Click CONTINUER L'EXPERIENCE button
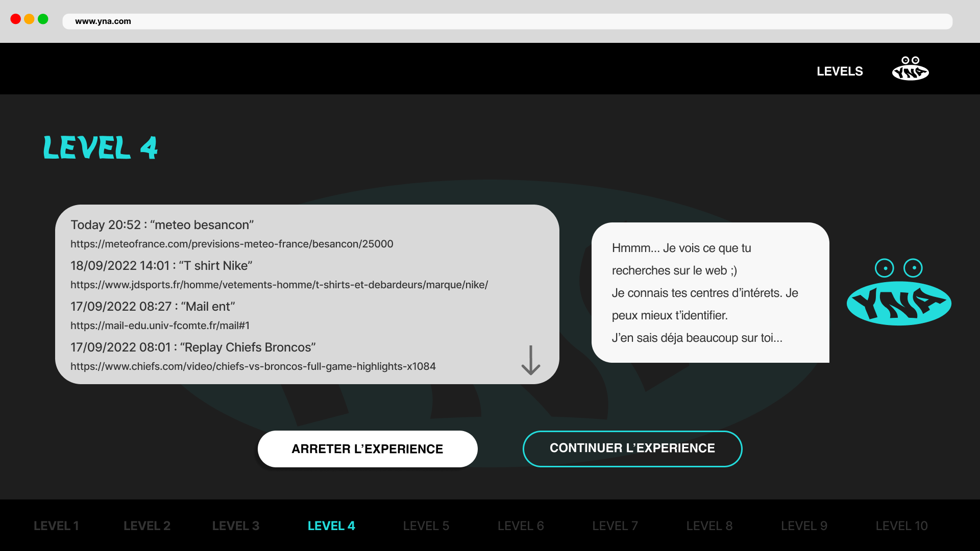This screenshot has height=551, width=980. pos(632,448)
